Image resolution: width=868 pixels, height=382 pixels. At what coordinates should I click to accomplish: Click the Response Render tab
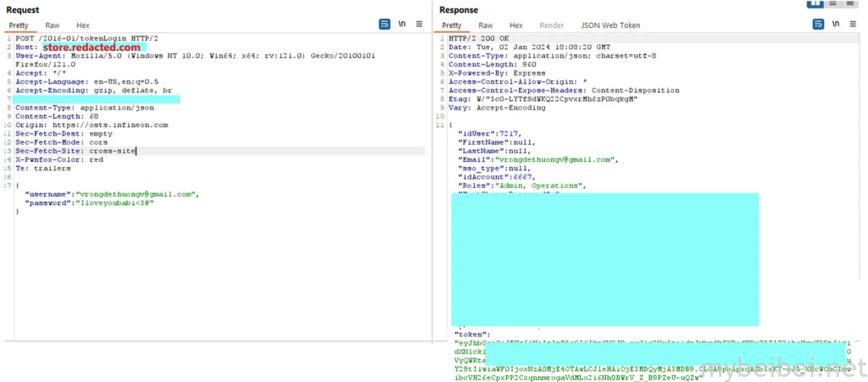click(x=552, y=25)
